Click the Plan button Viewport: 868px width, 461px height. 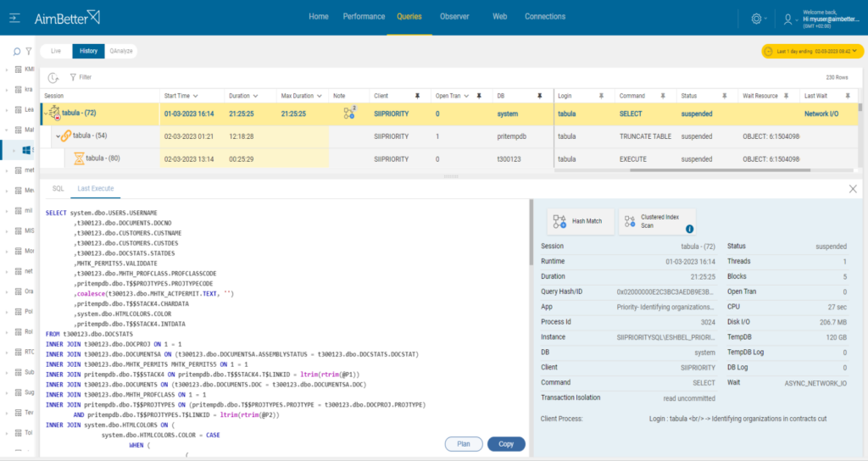tap(464, 444)
